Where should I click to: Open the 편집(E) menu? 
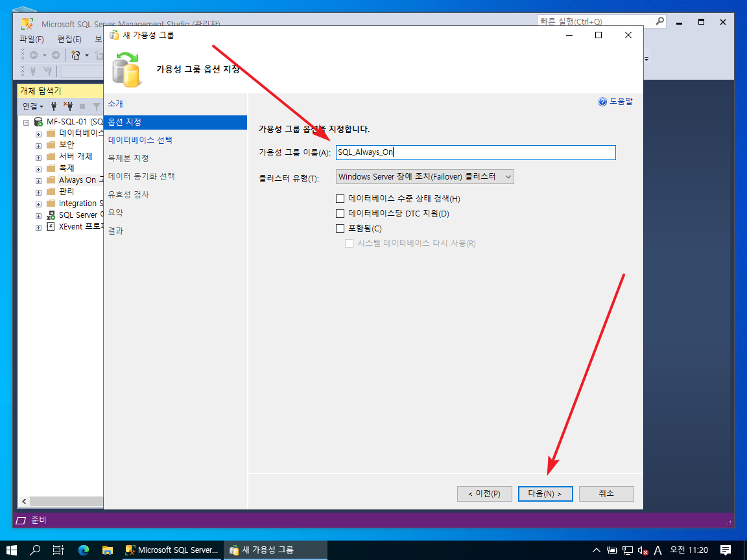click(x=69, y=39)
